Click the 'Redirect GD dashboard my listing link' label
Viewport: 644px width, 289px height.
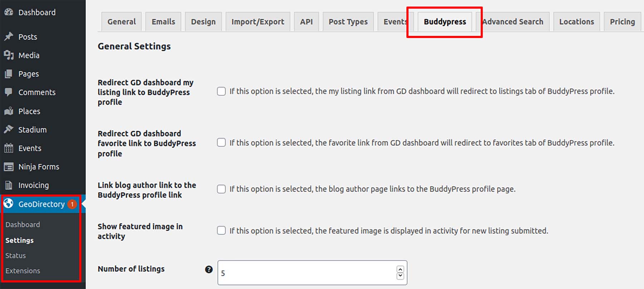[x=146, y=92]
